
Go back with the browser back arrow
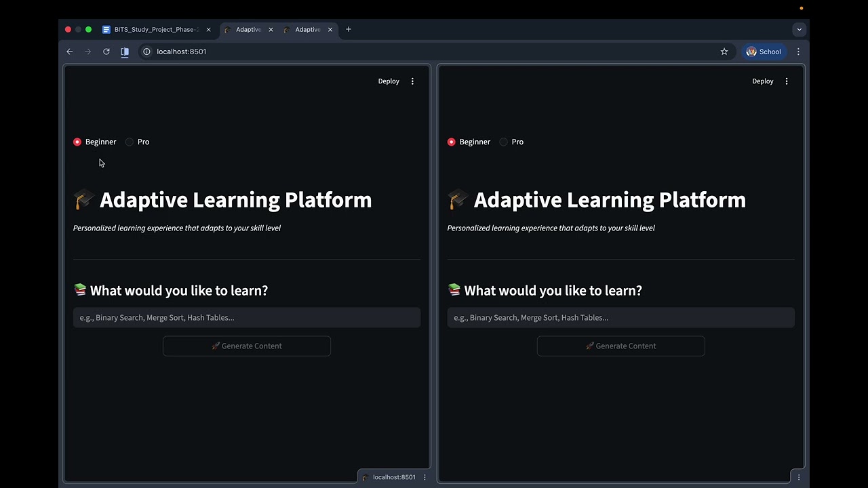point(69,52)
